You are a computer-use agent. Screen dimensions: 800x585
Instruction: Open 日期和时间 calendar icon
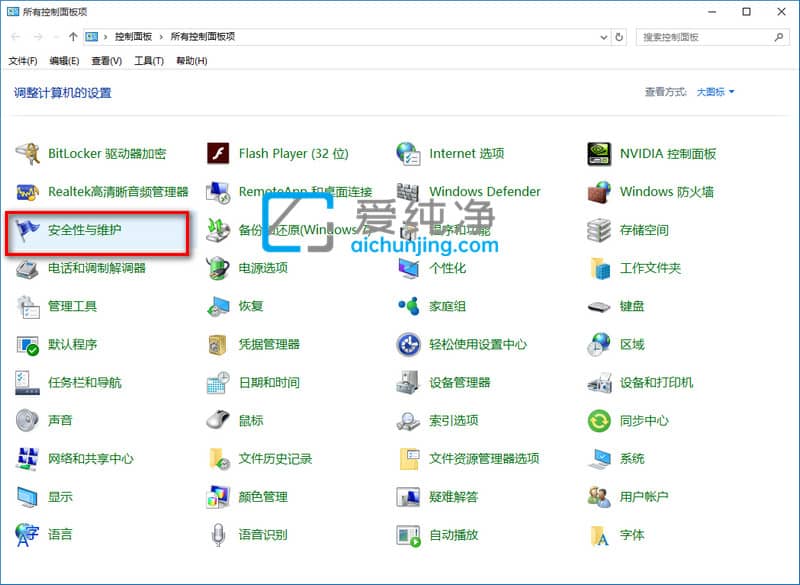click(x=218, y=383)
